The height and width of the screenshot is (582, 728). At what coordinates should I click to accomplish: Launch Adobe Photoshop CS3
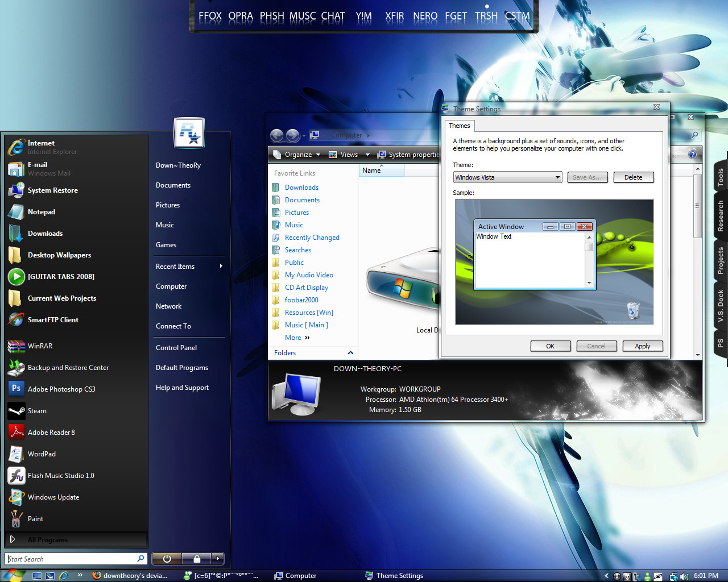76,389
